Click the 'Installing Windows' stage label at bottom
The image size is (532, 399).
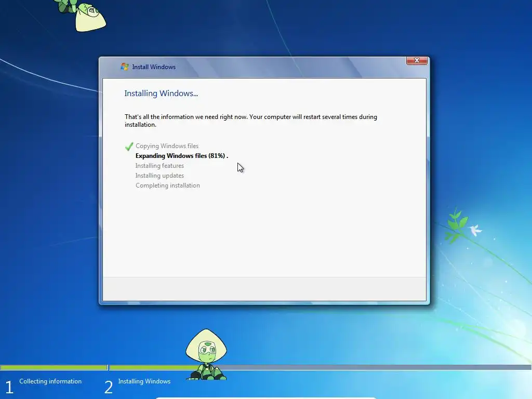(144, 381)
